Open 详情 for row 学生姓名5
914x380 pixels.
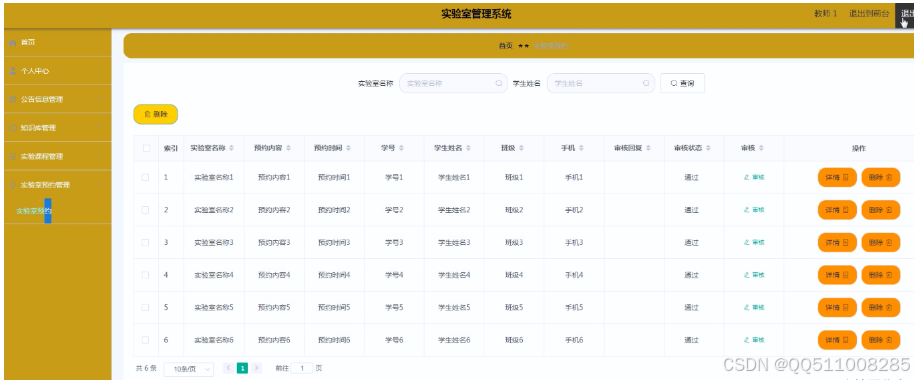(837, 308)
